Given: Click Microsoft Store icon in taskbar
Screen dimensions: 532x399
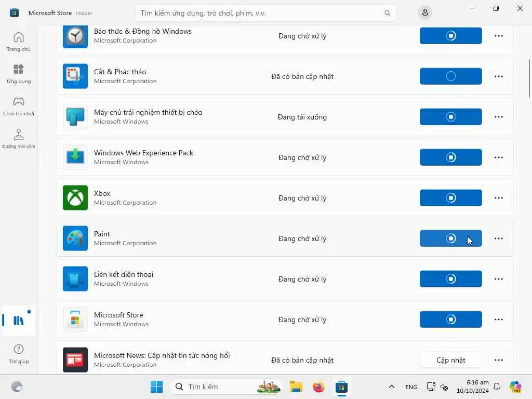Looking at the screenshot, I should [342, 387].
